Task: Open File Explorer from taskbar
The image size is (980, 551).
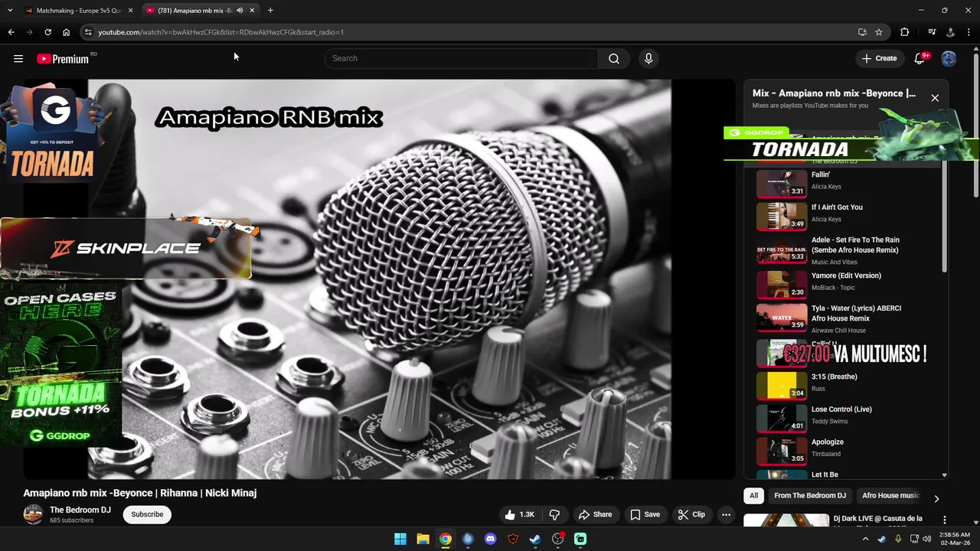Action: 423,539
